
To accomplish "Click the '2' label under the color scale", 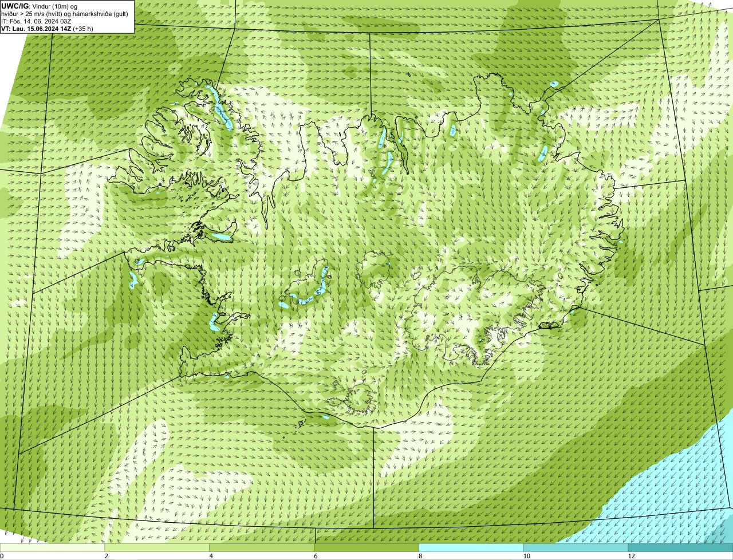I will click(x=107, y=556).
